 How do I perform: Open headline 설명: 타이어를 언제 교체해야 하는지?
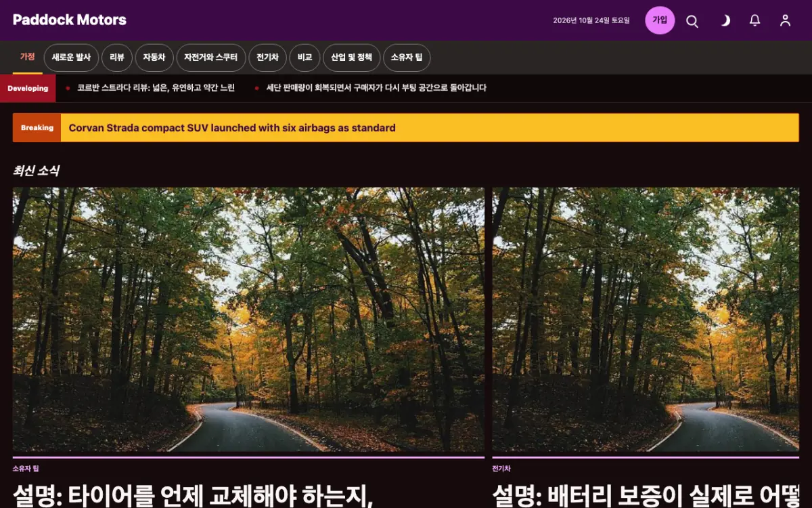point(194,495)
